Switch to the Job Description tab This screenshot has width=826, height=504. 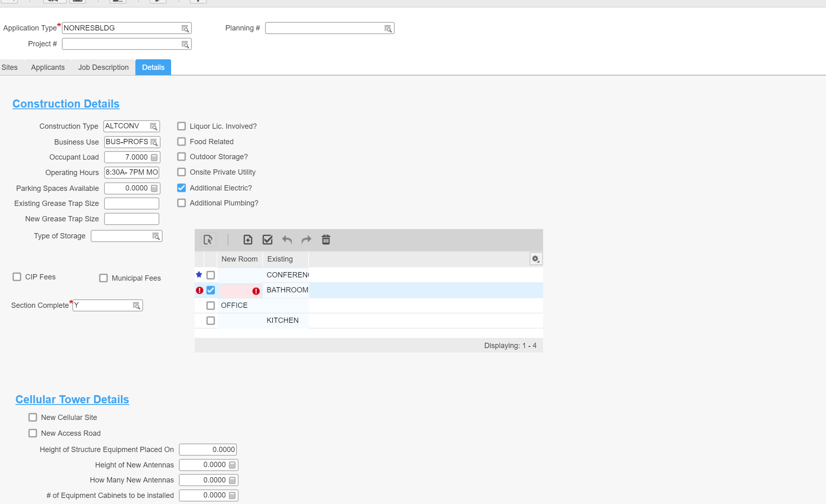[103, 67]
